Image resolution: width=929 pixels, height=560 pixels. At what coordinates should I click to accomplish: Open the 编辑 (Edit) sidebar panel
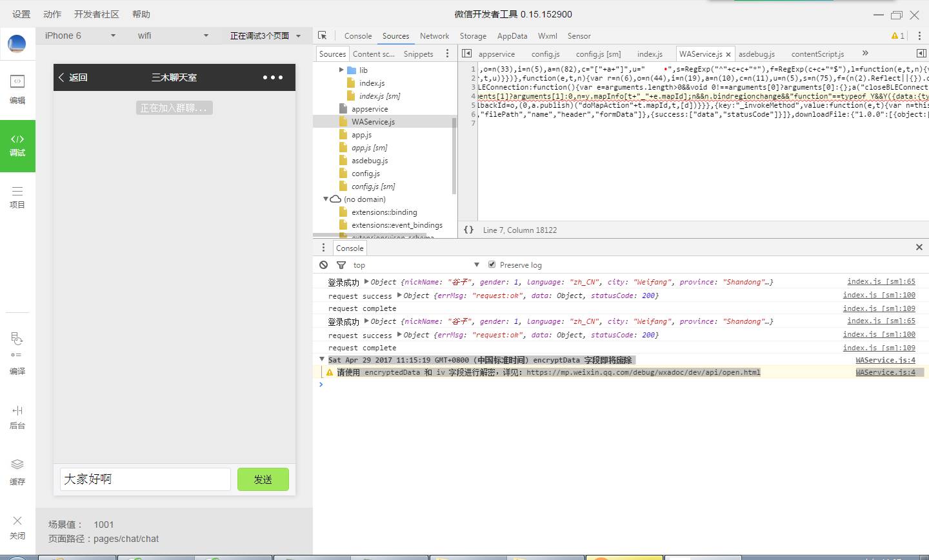click(x=17, y=89)
